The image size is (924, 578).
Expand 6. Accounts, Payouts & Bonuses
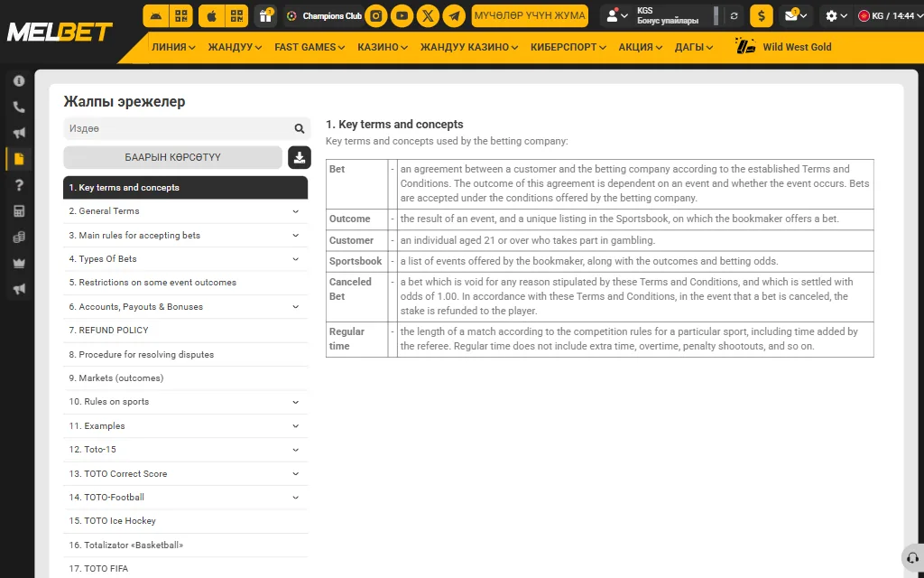[x=186, y=307]
